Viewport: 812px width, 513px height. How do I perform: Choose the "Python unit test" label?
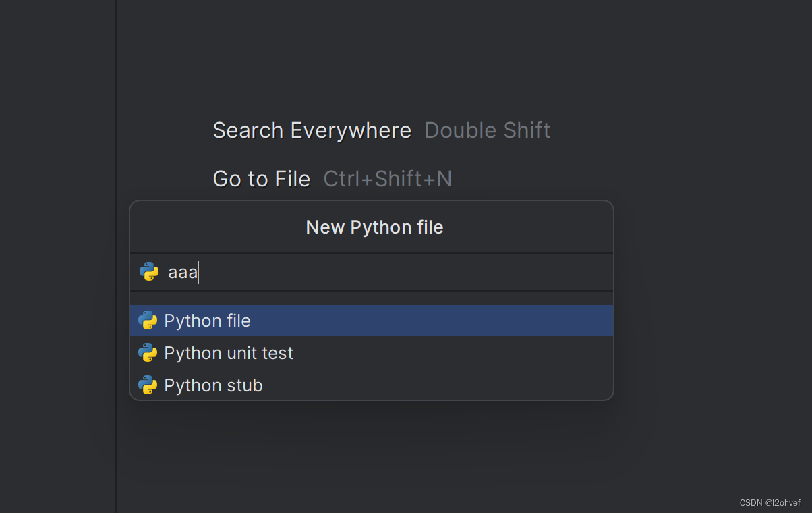click(229, 353)
